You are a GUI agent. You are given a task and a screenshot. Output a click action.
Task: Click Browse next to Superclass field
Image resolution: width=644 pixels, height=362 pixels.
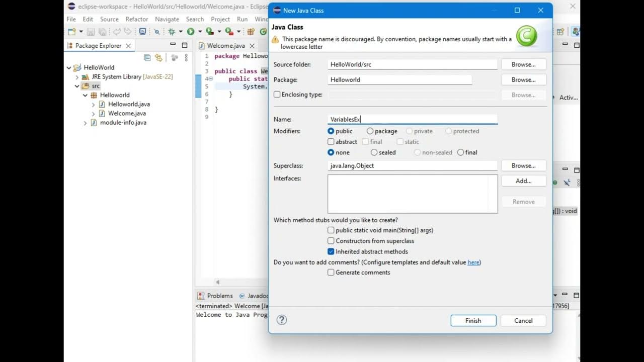[x=524, y=165]
